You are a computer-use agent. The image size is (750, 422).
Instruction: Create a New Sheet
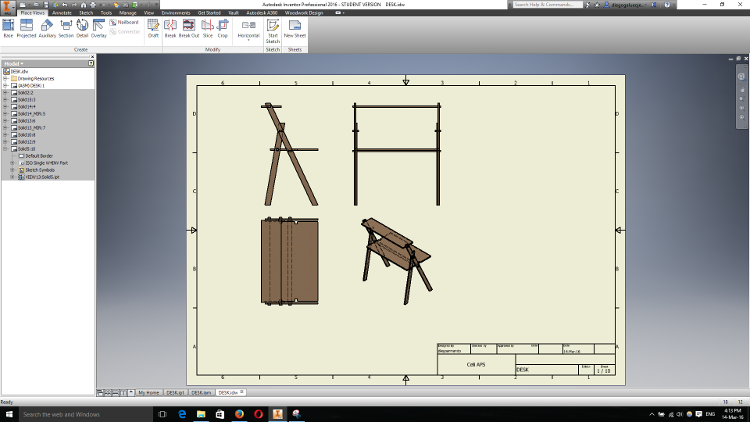coord(295,28)
